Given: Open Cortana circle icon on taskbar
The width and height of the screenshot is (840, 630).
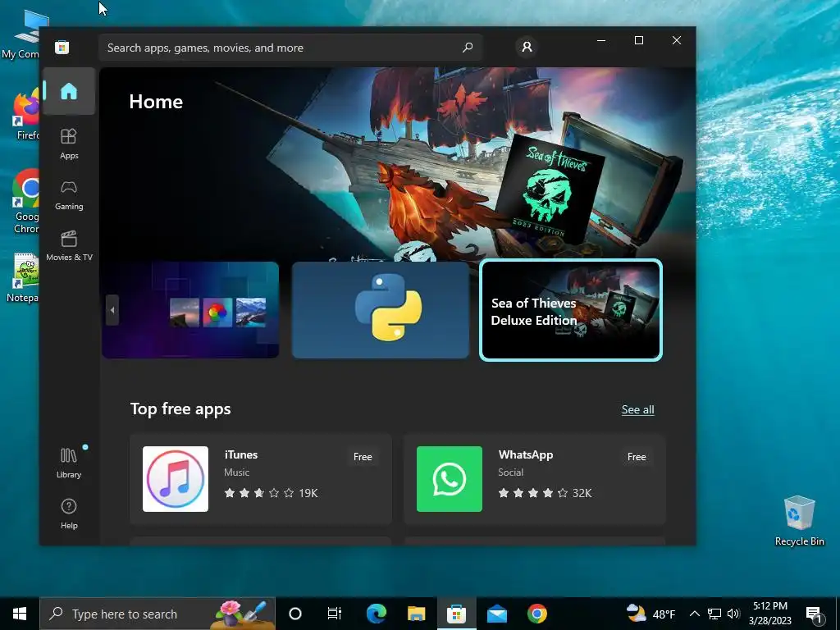Looking at the screenshot, I should pos(295,614).
